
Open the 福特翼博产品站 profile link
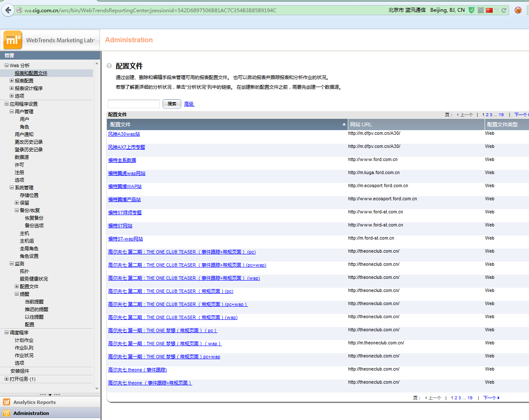(124, 200)
